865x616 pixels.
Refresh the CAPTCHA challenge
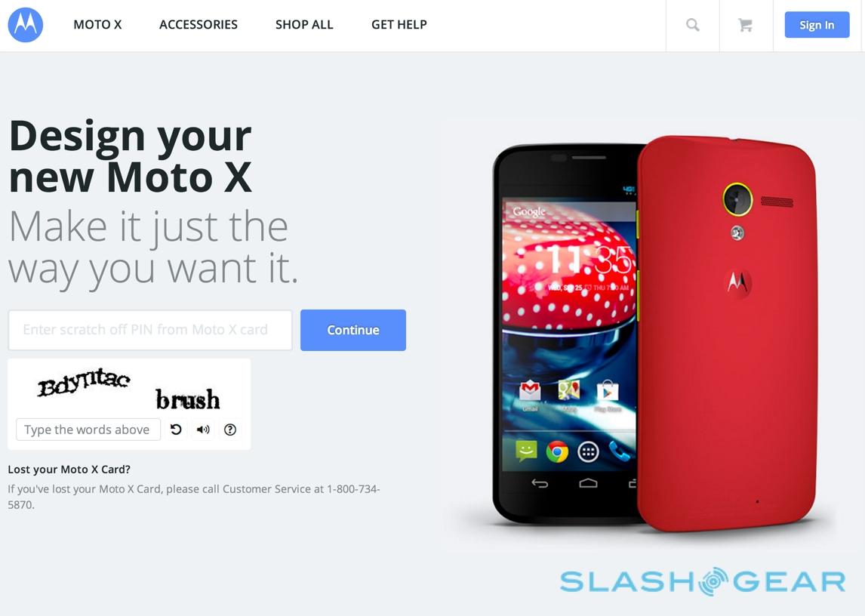pos(176,430)
